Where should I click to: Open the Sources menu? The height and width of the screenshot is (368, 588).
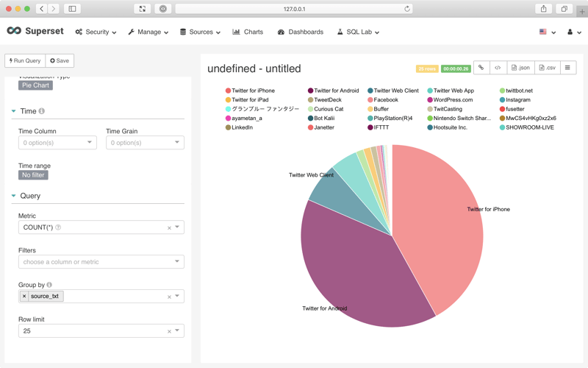(x=200, y=32)
